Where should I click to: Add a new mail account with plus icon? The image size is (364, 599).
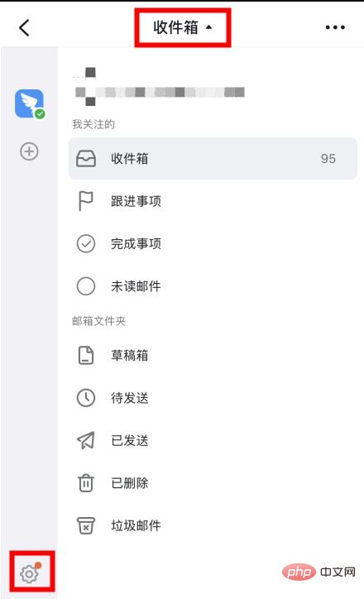(x=29, y=151)
